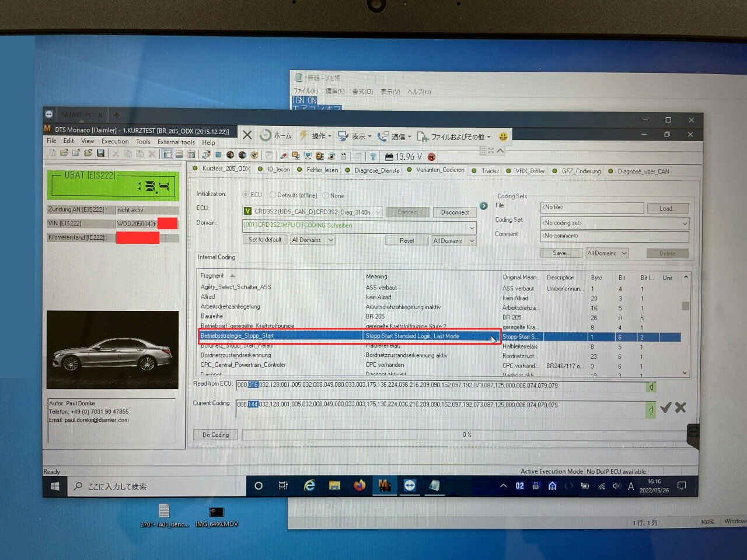Click the Save floppy disk toolbar icon

[x=100, y=153]
